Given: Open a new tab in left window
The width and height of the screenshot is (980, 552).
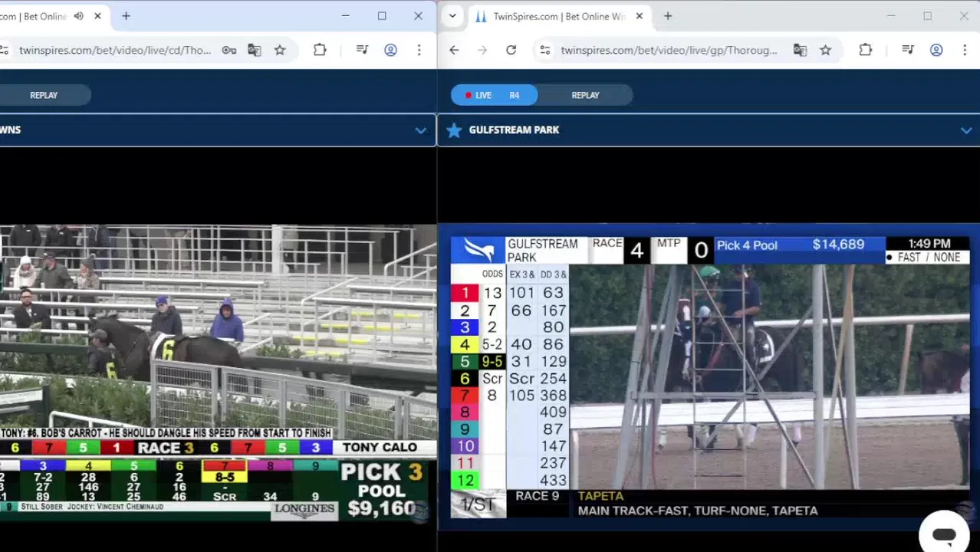Looking at the screenshot, I should tap(126, 16).
